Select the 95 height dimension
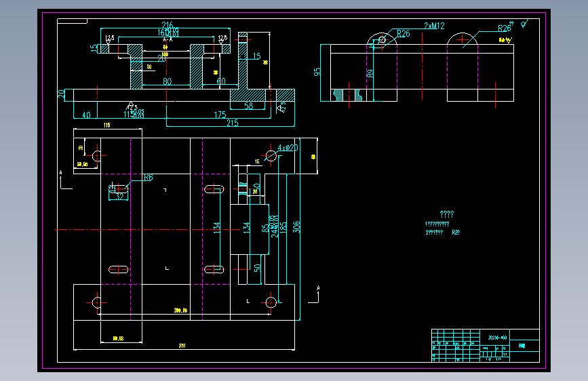This screenshot has height=381, width=588. (317, 72)
